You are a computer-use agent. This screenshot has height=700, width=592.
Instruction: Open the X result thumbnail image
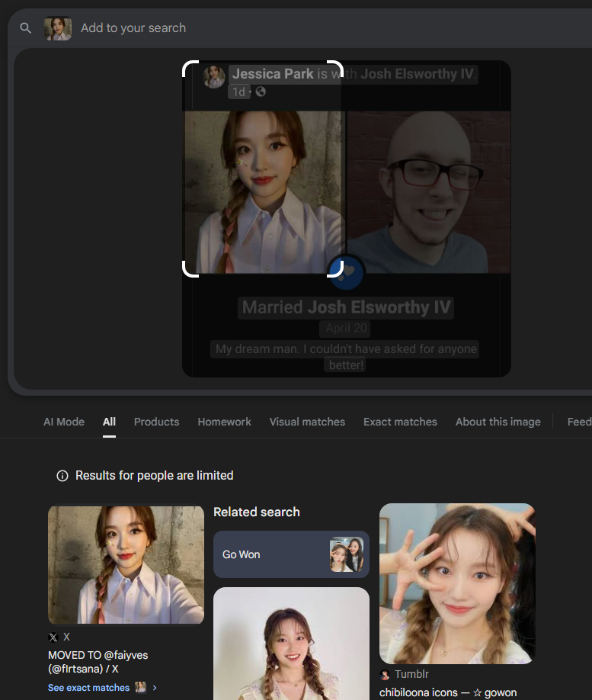click(x=126, y=565)
